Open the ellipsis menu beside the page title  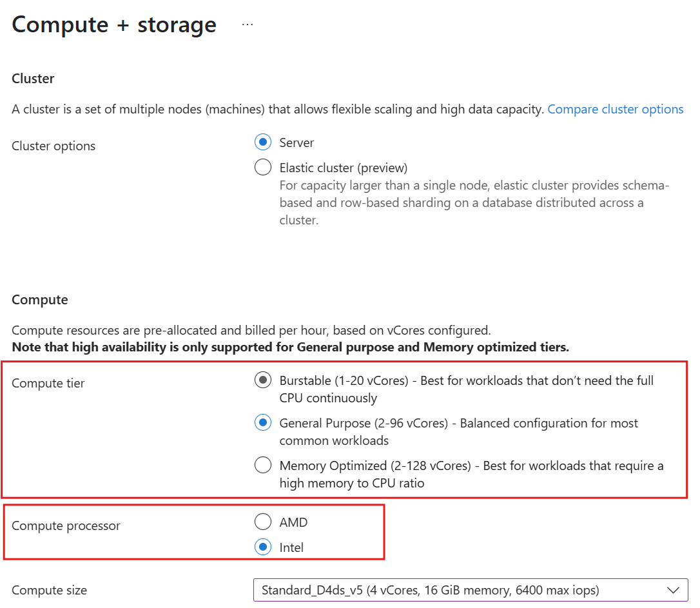coord(248,25)
